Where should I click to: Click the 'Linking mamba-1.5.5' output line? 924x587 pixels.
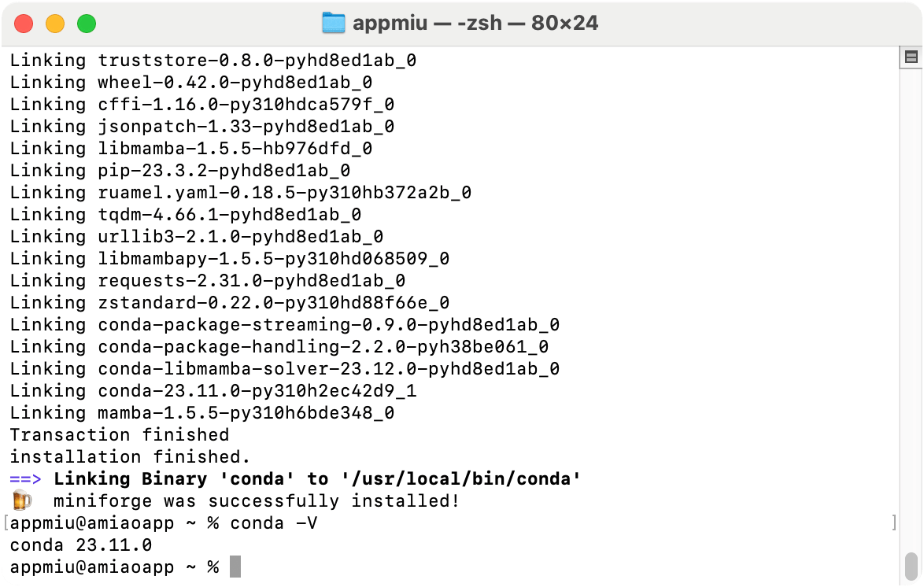(201, 412)
